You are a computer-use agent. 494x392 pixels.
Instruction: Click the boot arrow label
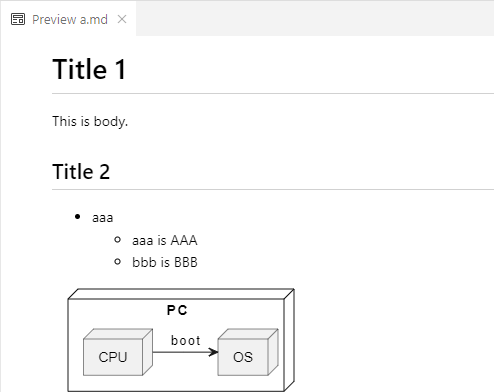pyautogui.click(x=186, y=341)
